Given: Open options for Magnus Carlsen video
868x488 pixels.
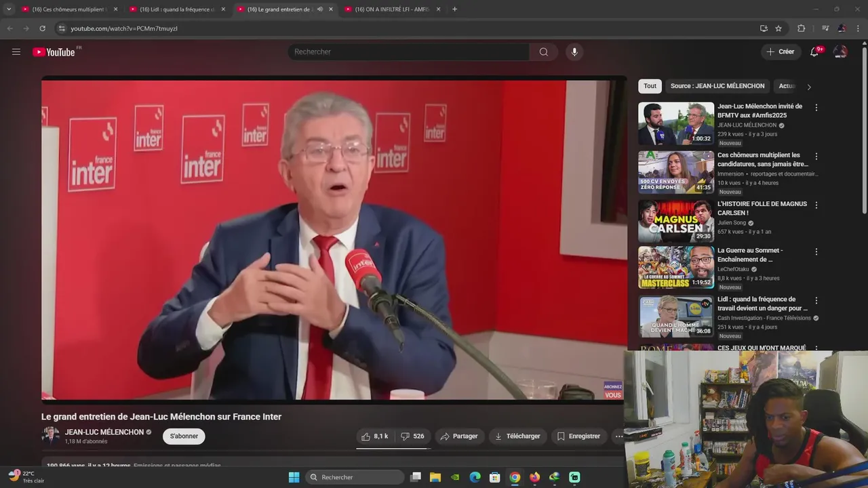Looking at the screenshot, I should (x=816, y=205).
